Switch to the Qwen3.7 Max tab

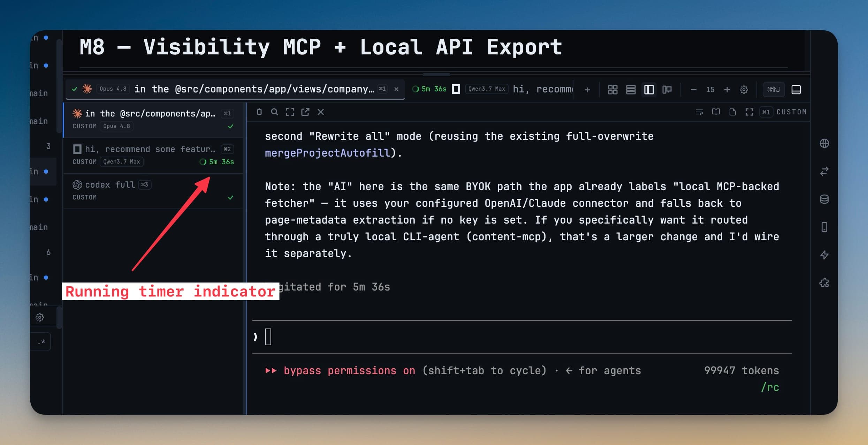492,89
